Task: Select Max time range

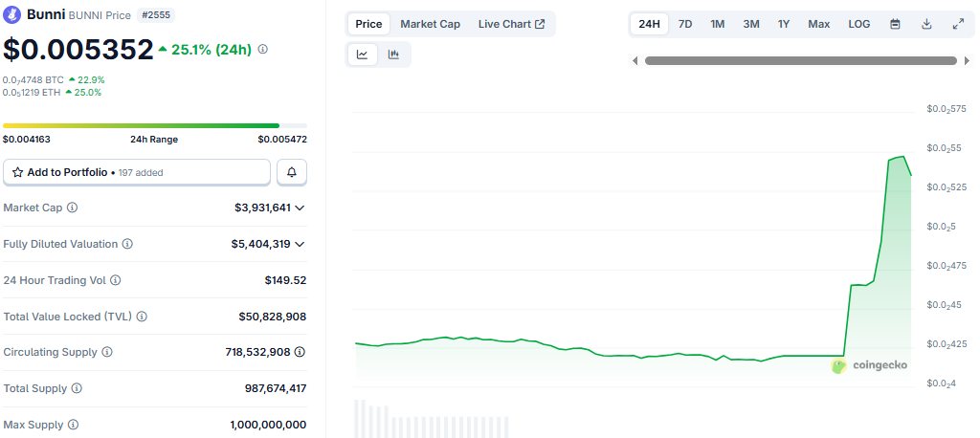Action: [819, 24]
